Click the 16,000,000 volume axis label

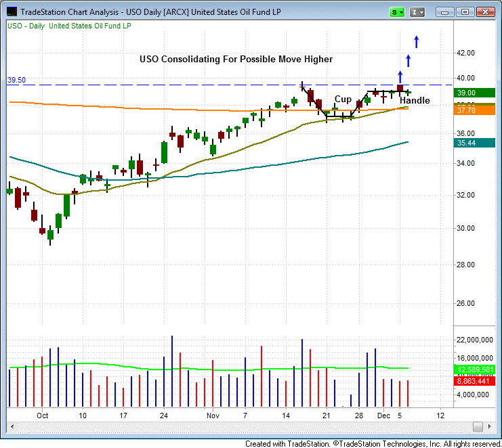[x=474, y=358]
